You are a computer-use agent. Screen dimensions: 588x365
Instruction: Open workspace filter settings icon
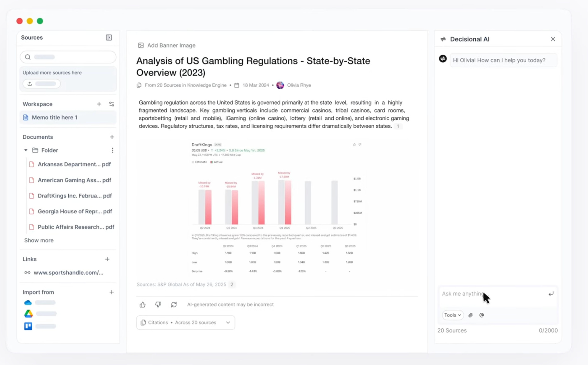(x=112, y=104)
